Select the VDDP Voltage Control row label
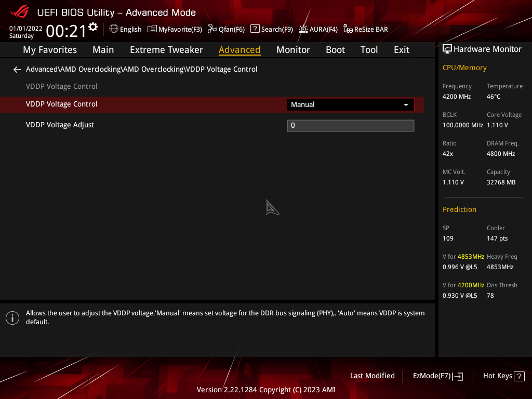 coord(61,104)
